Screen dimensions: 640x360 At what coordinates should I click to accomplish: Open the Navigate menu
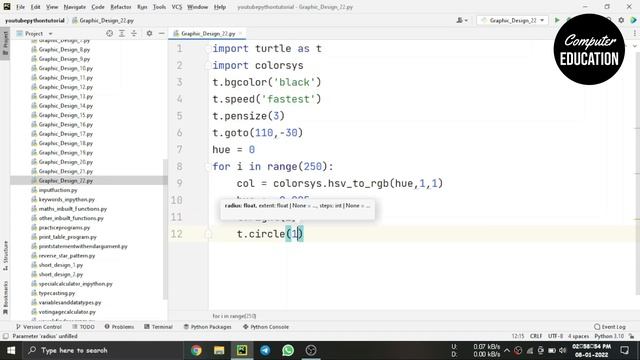(75, 7)
